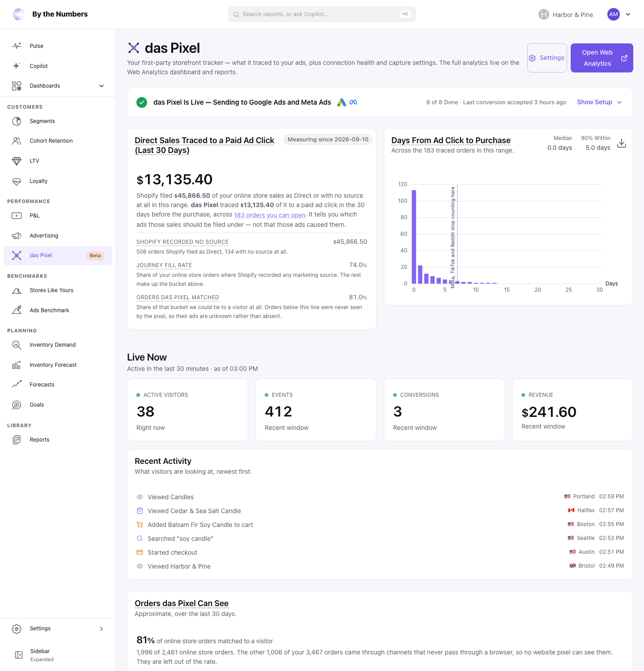Open the Loyalty heart icon
This screenshot has width=644, height=671.
pyautogui.click(x=17, y=181)
